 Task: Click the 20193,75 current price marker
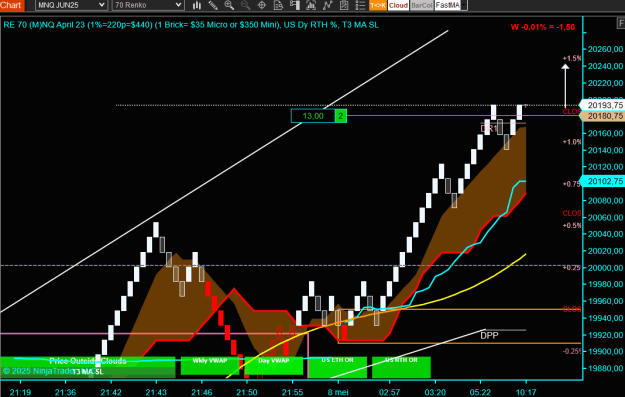[603, 105]
